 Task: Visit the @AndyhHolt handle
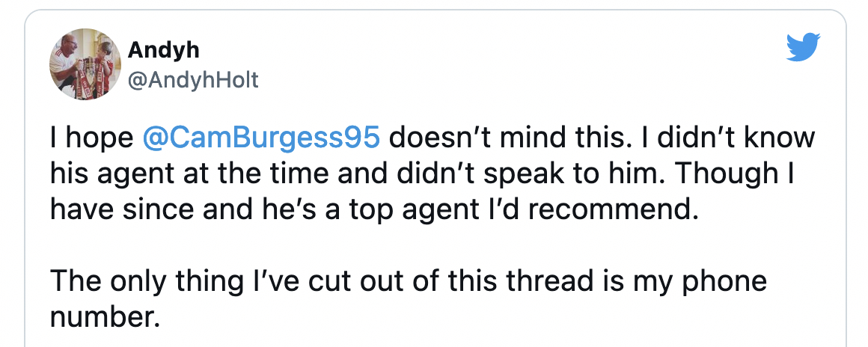click(193, 80)
